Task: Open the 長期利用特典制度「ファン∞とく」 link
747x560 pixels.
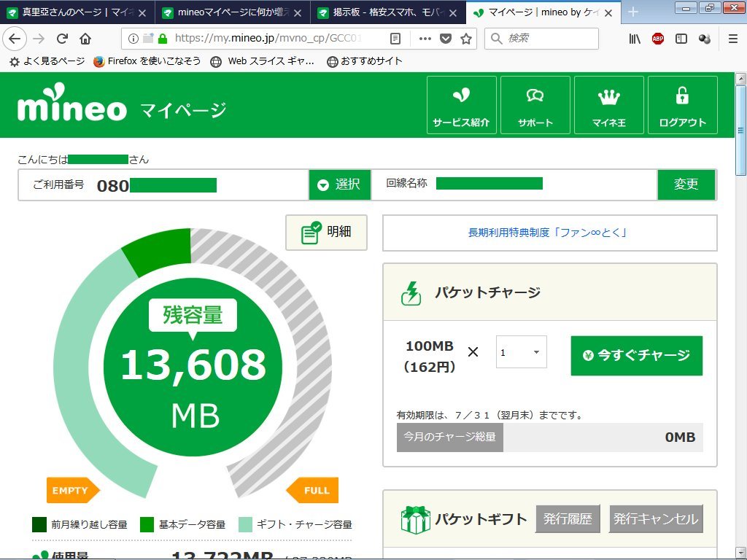Action: (549, 233)
